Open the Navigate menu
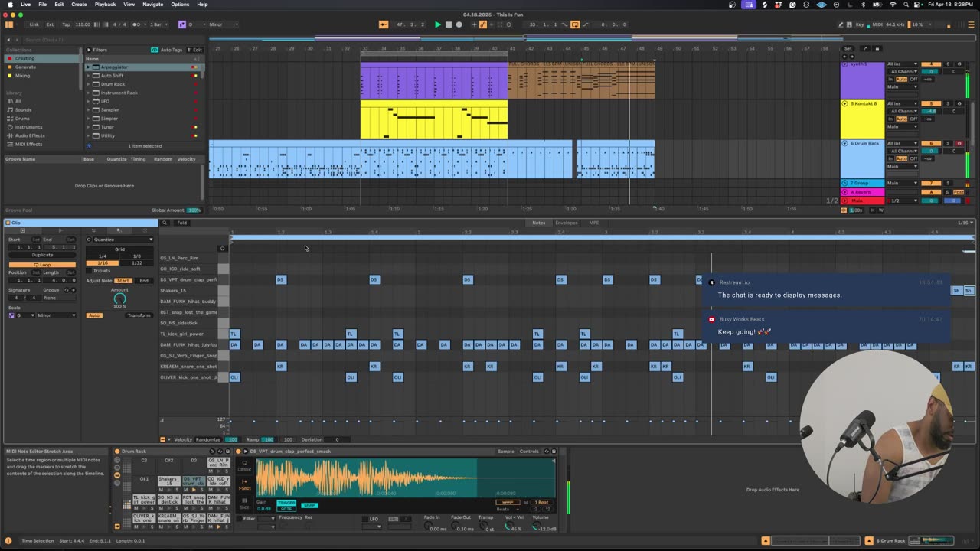Viewport: 980px width, 551px height. 152,5
